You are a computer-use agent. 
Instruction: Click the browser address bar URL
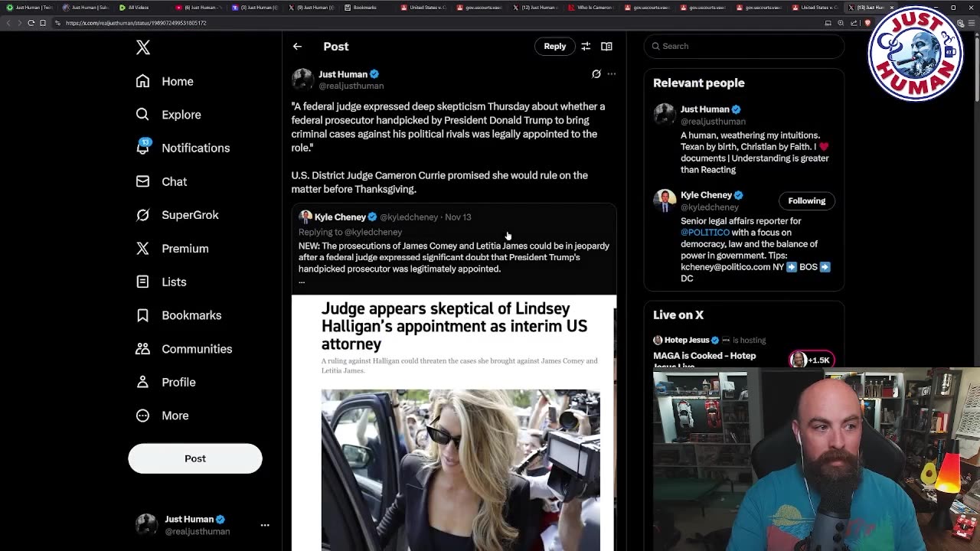point(136,23)
